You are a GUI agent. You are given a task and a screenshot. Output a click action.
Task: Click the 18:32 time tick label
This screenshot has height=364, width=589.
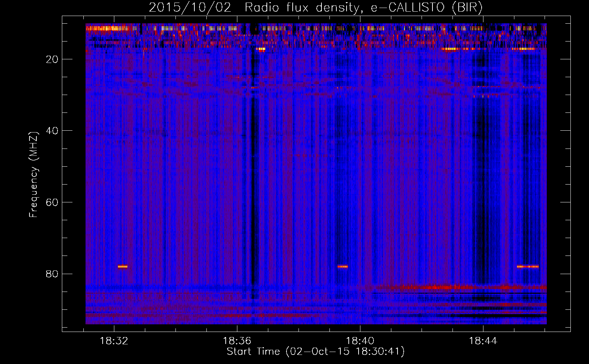[x=114, y=341]
